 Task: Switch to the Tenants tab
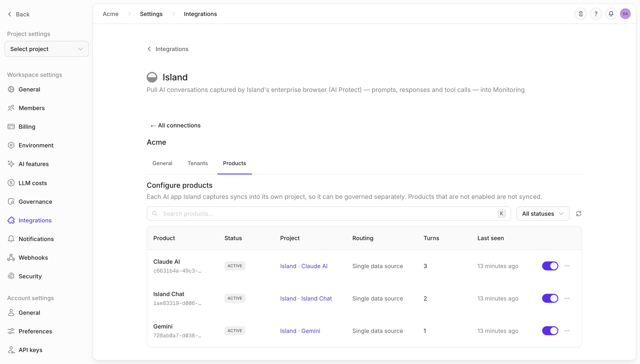198,163
